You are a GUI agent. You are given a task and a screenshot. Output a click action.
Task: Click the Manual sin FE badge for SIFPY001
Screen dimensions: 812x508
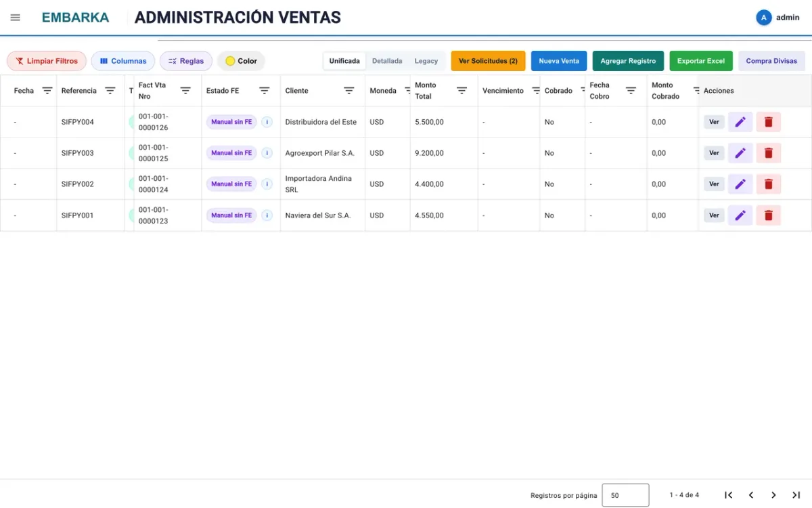(x=231, y=215)
